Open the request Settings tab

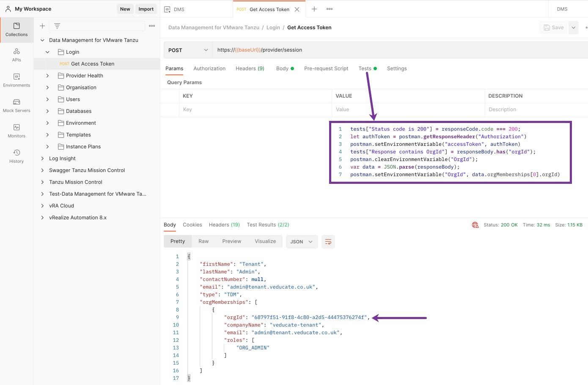(x=397, y=68)
